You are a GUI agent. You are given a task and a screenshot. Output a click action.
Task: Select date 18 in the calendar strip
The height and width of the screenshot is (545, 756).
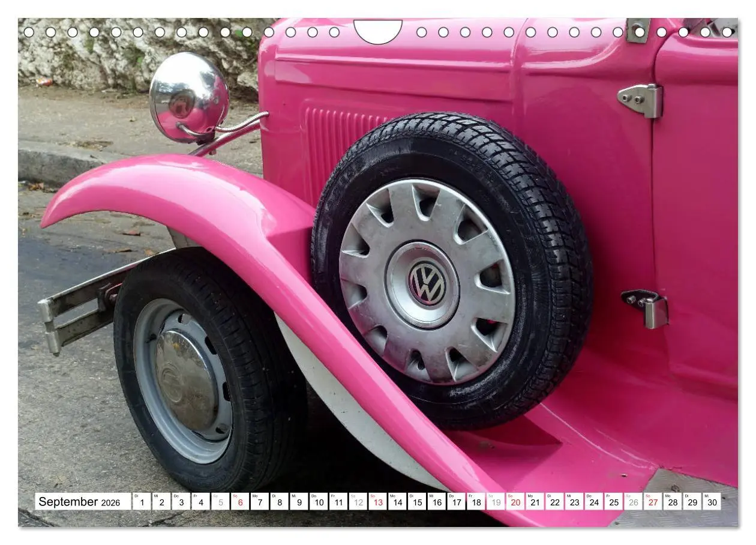[x=476, y=502]
